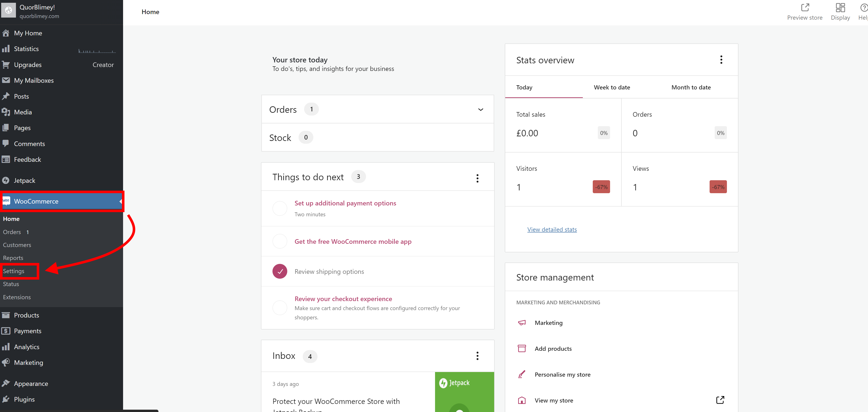Open the Extensions submenu item
Screen dimensions: 868x412
pyautogui.click(x=17, y=297)
